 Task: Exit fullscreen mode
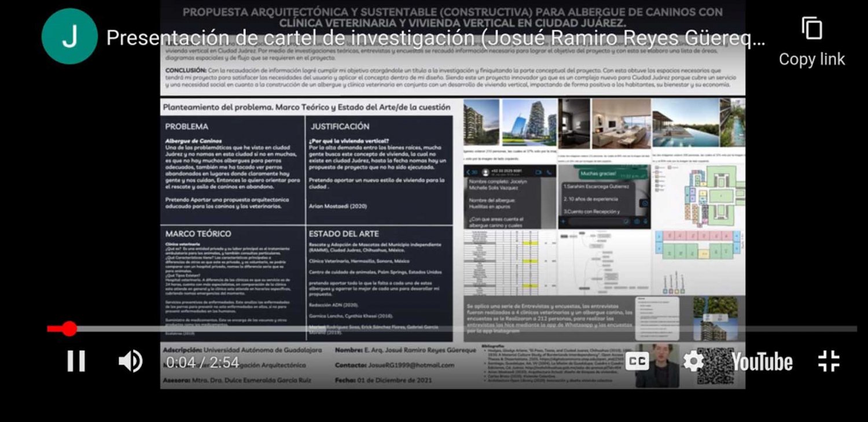829,361
